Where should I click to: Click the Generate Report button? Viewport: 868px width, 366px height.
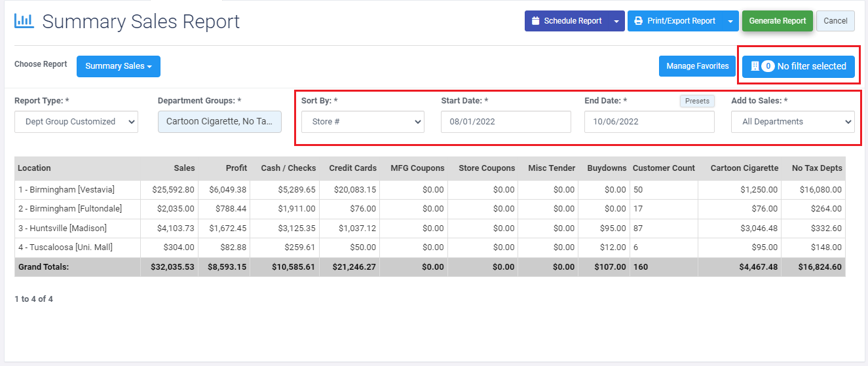coord(778,21)
